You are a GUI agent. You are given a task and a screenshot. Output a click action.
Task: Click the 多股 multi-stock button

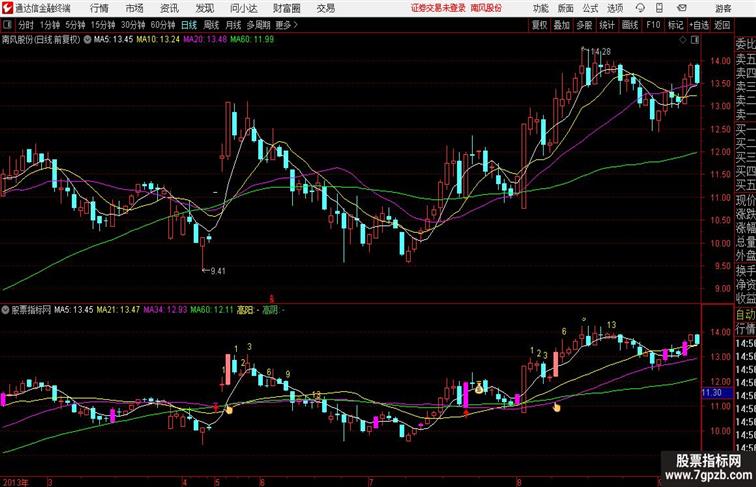pyautogui.click(x=584, y=25)
